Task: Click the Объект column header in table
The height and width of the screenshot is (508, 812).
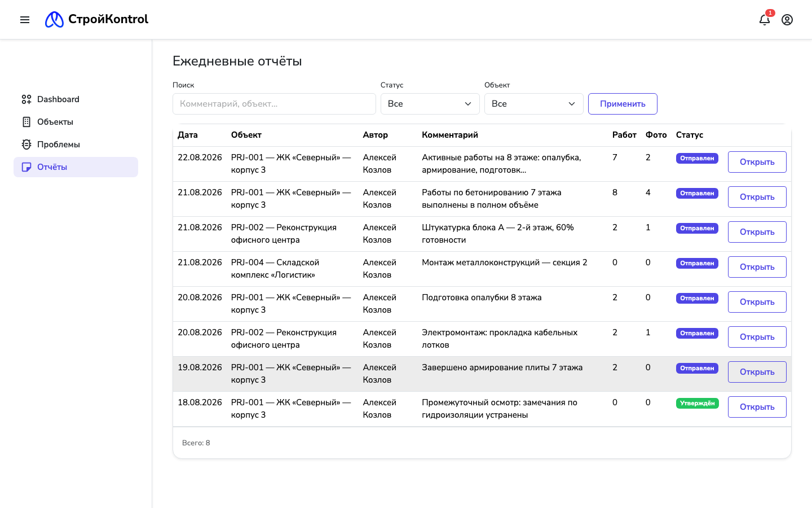Action: pyautogui.click(x=246, y=135)
